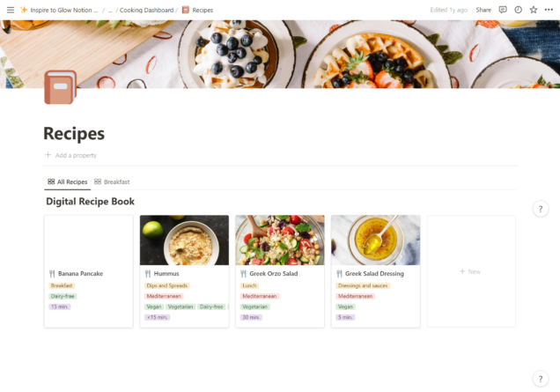Viewport: 560px width, 392px height.
Task: Open the Banana Pancake recipe title
Action: pos(80,273)
